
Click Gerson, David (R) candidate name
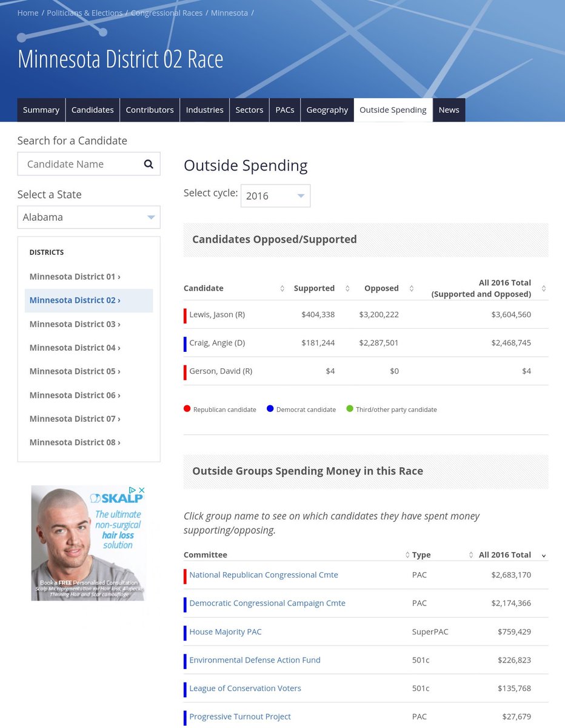coord(221,371)
